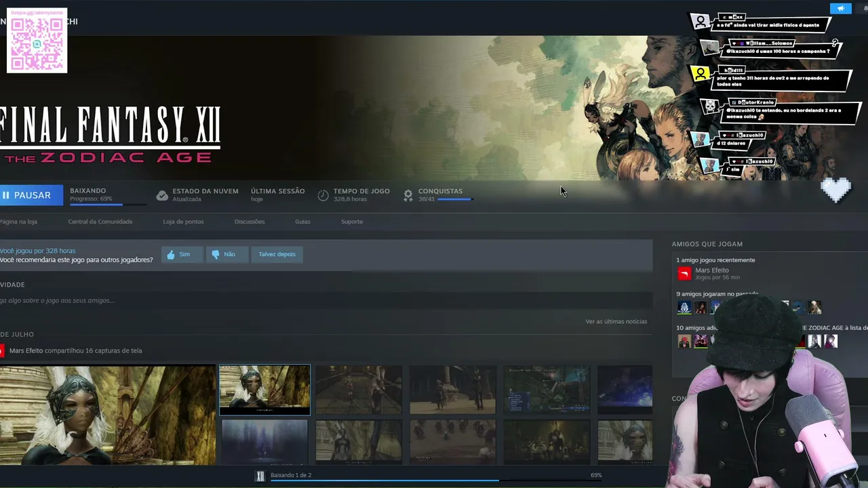
Task: Open the first avatar in the wishlist friends row
Action: tap(684, 341)
